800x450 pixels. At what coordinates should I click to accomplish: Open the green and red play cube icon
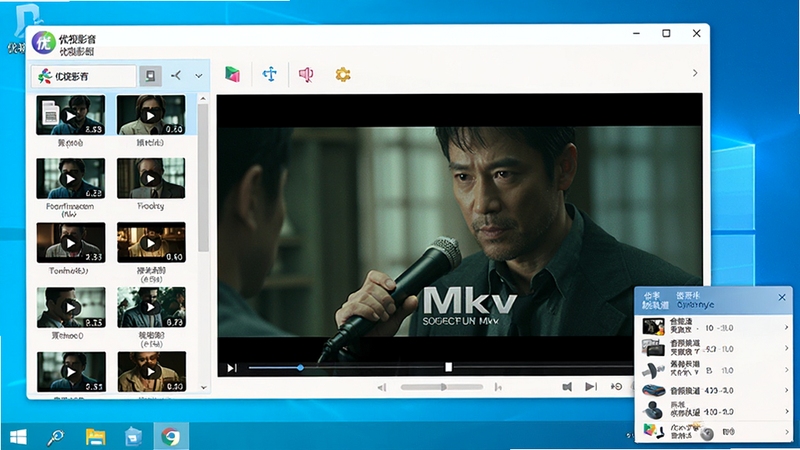point(233,74)
